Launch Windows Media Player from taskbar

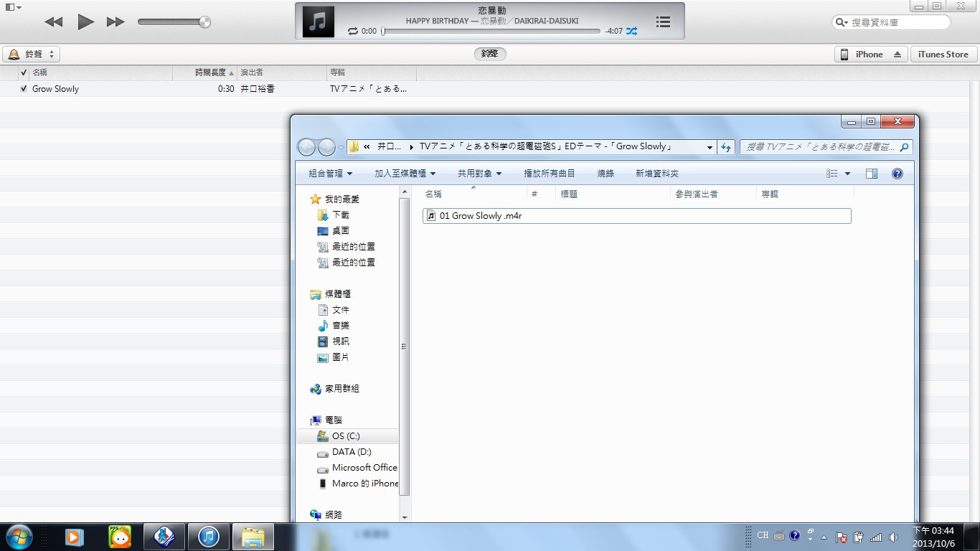tap(74, 537)
